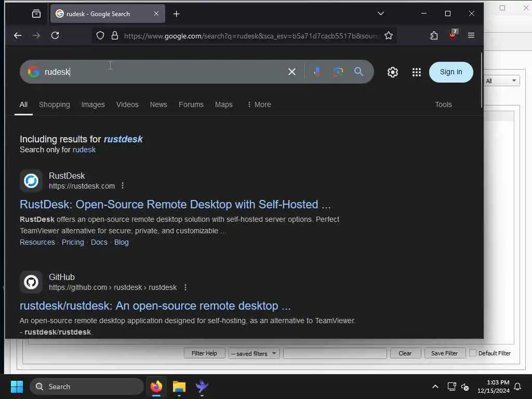The height and width of the screenshot is (399, 532).
Task: Switch to the News tab
Action: (x=158, y=104)
